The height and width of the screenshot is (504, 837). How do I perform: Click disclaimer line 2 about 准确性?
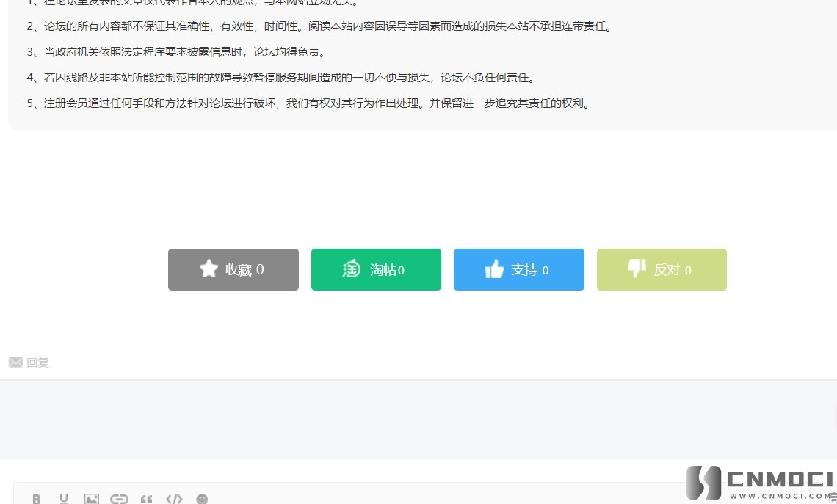point(319,26)
